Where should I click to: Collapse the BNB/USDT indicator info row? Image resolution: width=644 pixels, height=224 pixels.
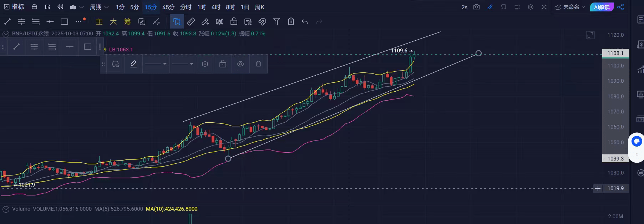[x=6, y=34]
